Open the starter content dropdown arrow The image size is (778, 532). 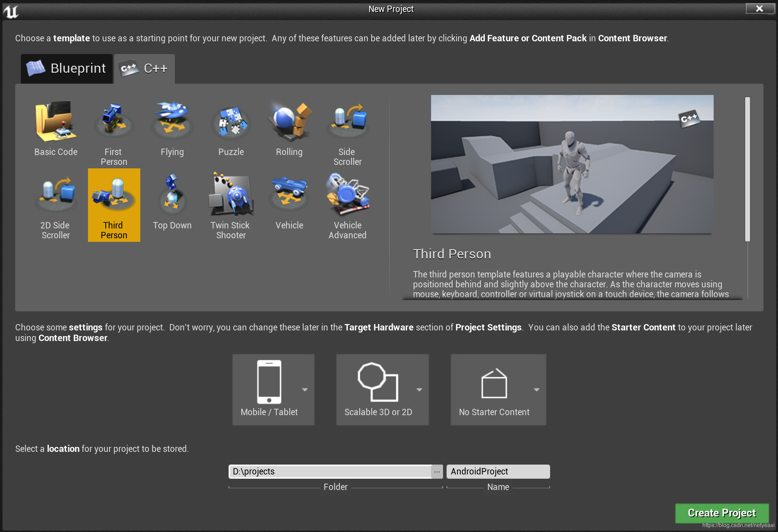pyautogui.click(x=536, y=390)
